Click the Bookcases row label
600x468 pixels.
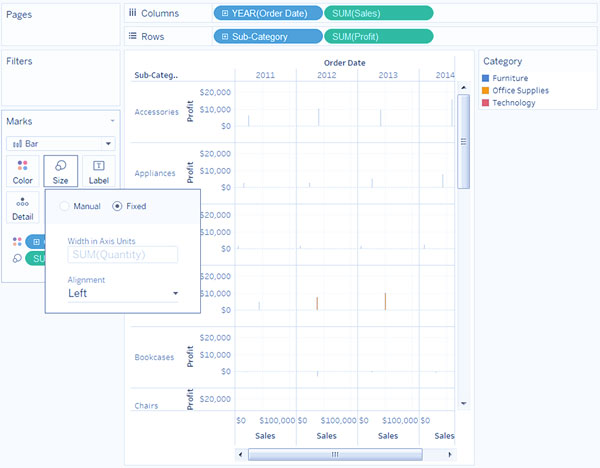pyautogui.click(x=154, y=357)
